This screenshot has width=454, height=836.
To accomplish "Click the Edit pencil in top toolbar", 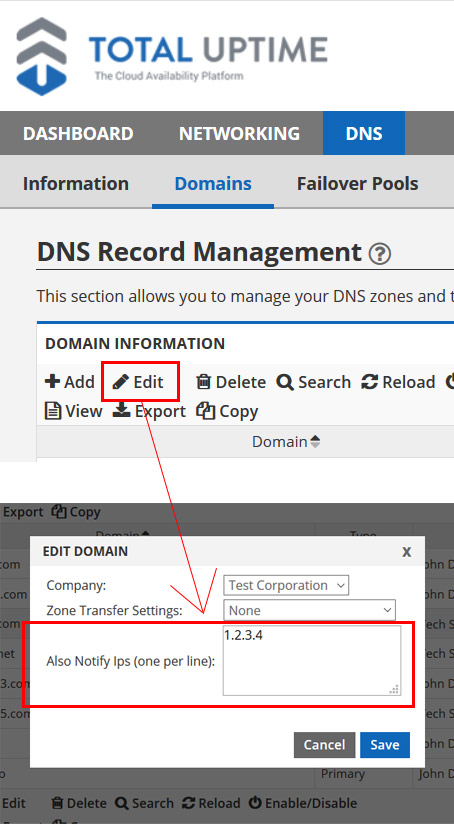I will (x=139, y=382).
